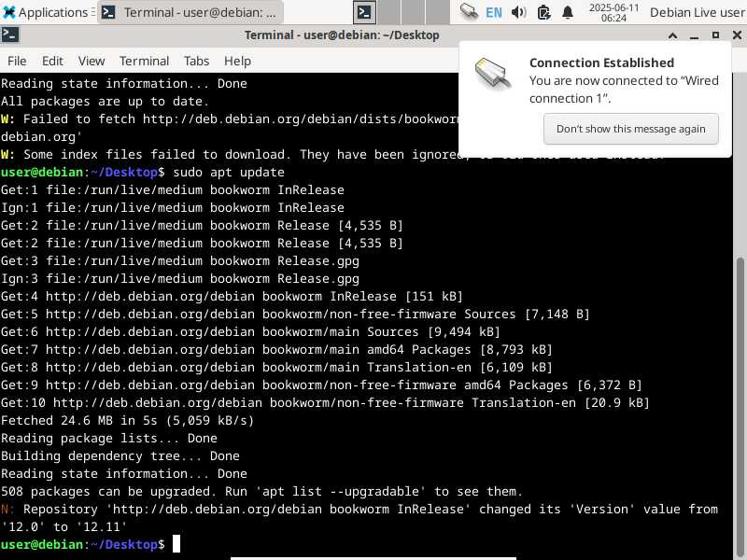Maximize the terminal window
Image resolution: width=747 pixels, height=560 pixels.
pos(715,35)
